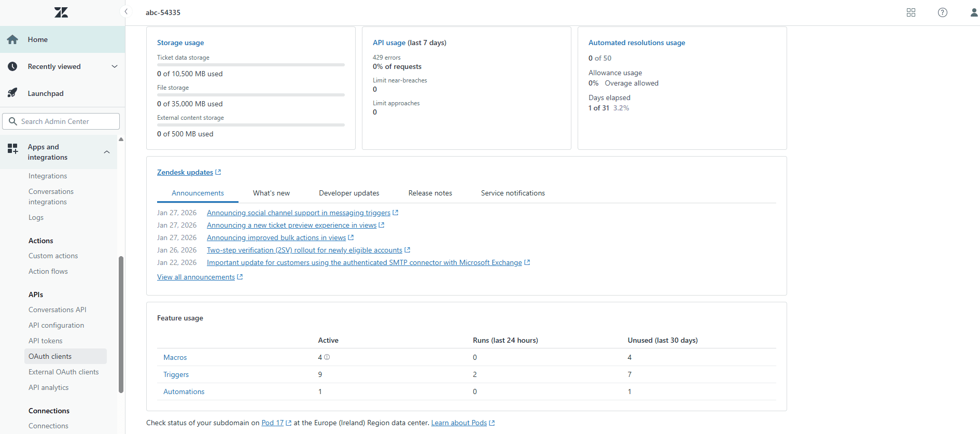
Task: Click external link icon beside Zendesk updates
Action: click(x=218, y=172)
